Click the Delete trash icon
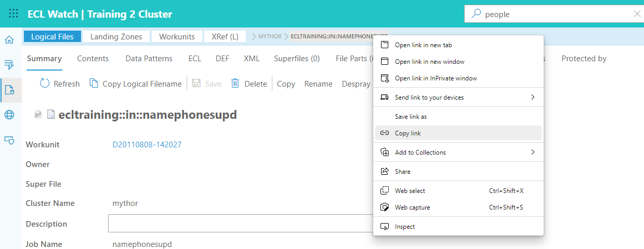 point(235,84)
